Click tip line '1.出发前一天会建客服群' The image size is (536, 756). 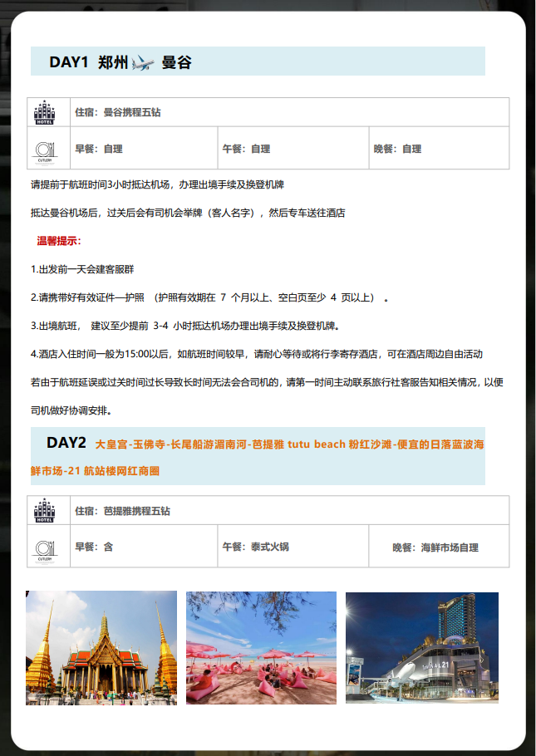[x=82, y=269]
